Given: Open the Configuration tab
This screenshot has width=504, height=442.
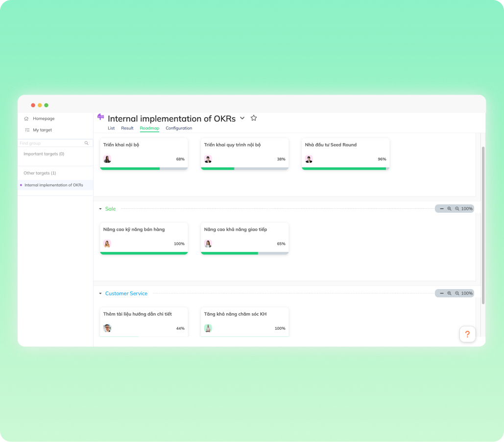Looking at the screenshot, I should click(x=179, y=128).
